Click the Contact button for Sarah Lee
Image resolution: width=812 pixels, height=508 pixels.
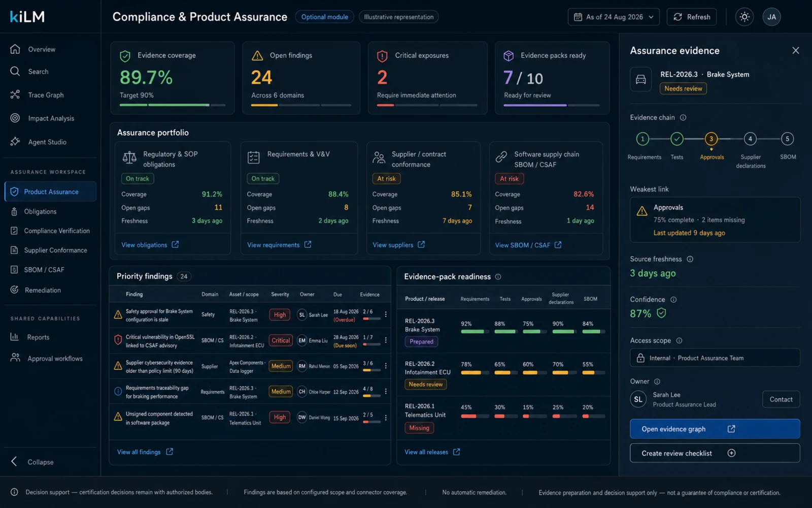pyautogui.click(x=781, y=399)
